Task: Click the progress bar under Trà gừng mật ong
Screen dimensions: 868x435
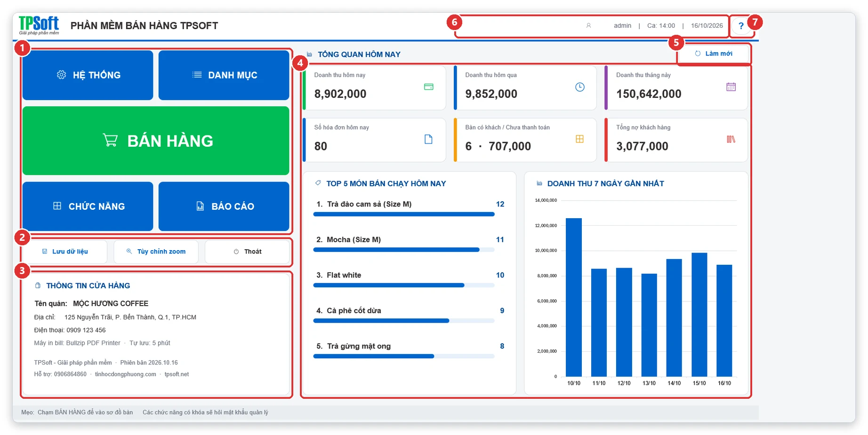Action: [404, 356]
